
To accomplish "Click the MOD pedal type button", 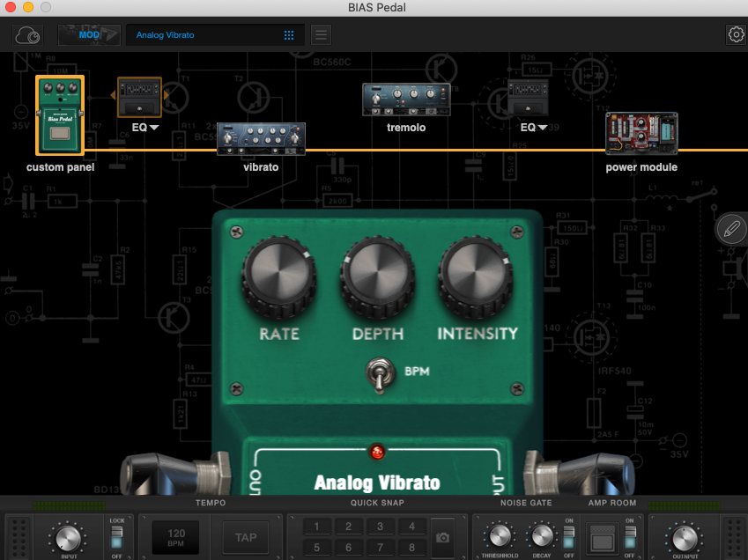I will point(89,35).
